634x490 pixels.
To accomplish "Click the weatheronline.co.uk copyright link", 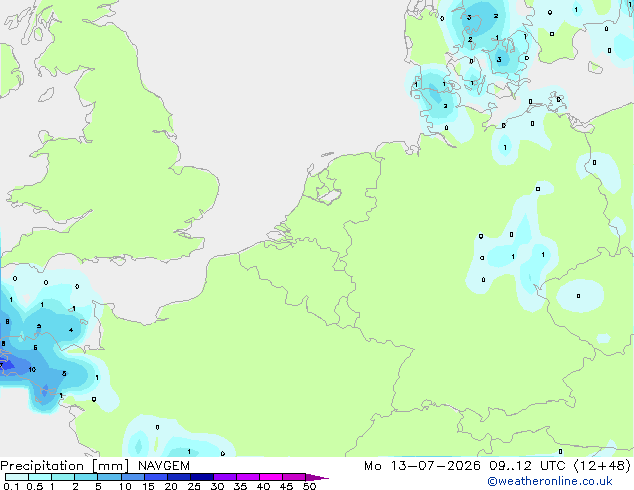I will click(550, 481).
